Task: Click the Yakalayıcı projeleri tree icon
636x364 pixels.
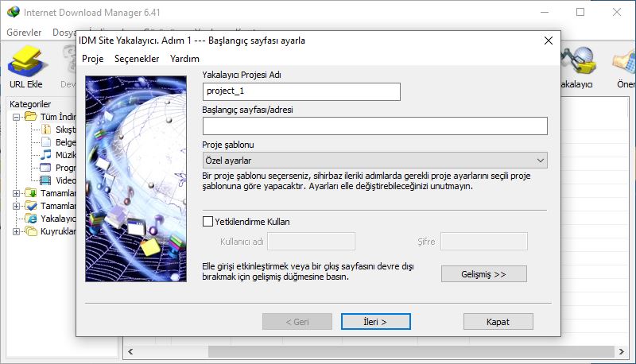Action: [31, 218]
